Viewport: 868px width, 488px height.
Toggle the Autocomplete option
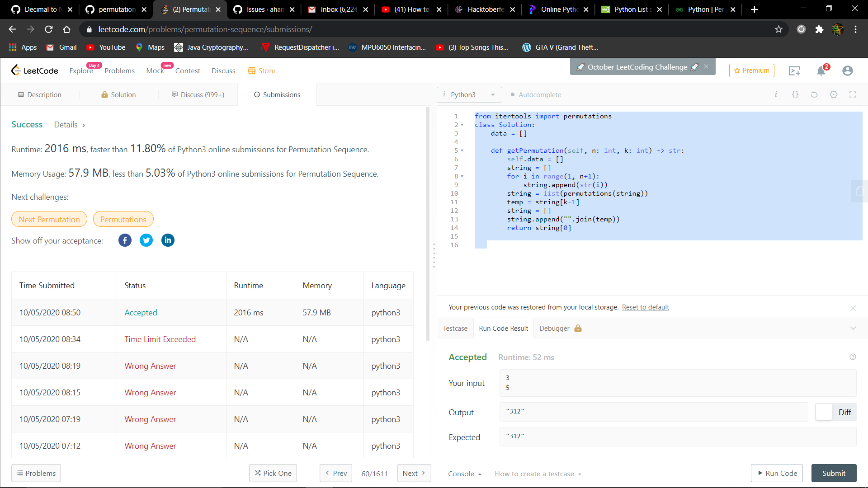(x=536, y=95)
